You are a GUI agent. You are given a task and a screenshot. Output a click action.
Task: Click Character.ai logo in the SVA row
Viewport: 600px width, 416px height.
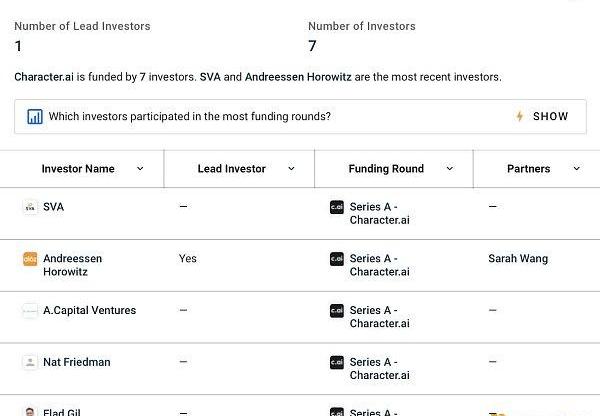point(337,208)
